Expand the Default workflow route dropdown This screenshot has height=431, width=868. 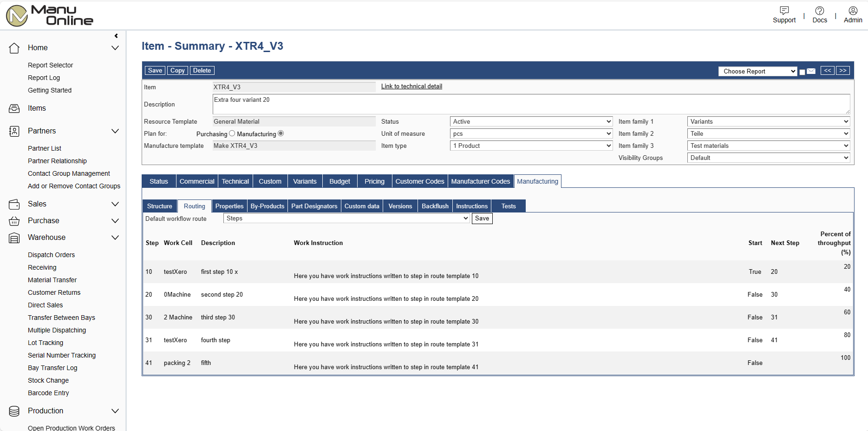(346, 219)
